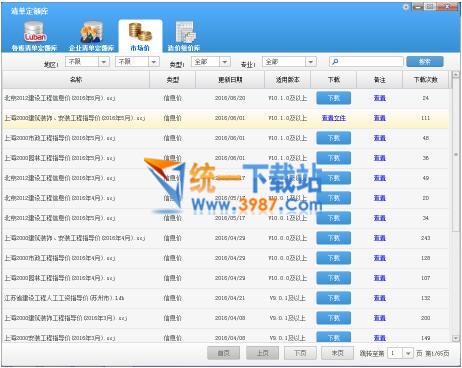This screenshot has width=462, height=368.
Task: Download 北京2012建设工程信息价 (2016年4月)
Action: (334, 198)
